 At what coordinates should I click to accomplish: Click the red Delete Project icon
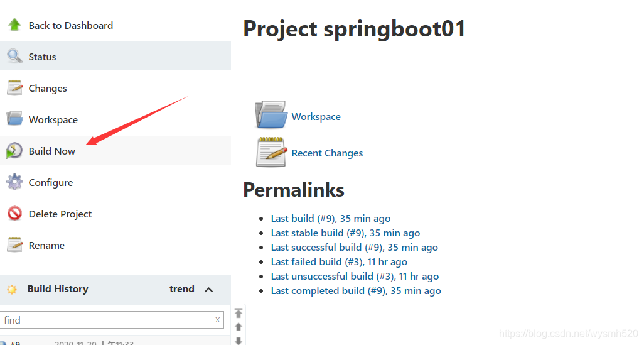[14, 214]
